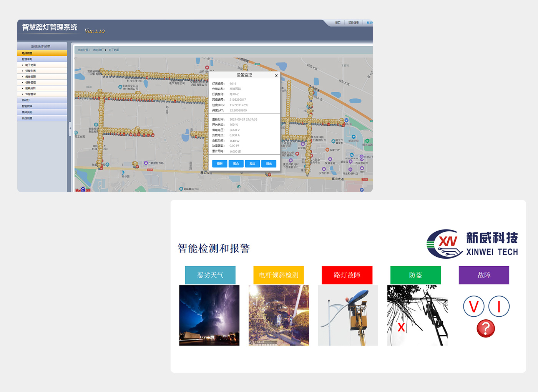Viewport: 538px width, 392px height.
Task: Open the 高杆灯 menu section
Action: tap(26, 100)
